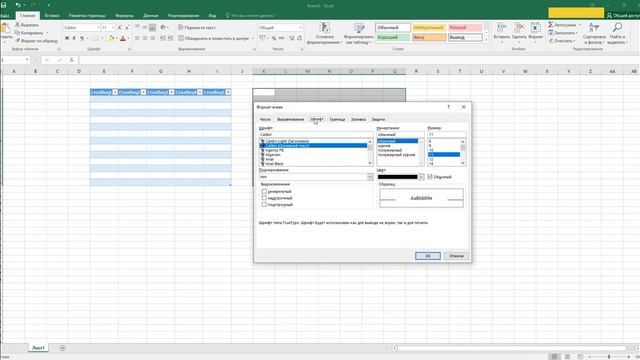
Task: Click the zoom slider in the status bar
Action: (609, 357)
